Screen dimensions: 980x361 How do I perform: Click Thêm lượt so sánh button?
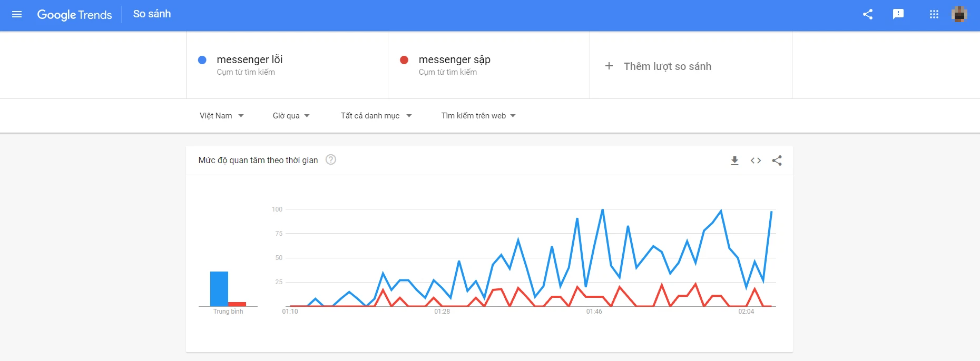pyautogui.click(x=667, y=66)
